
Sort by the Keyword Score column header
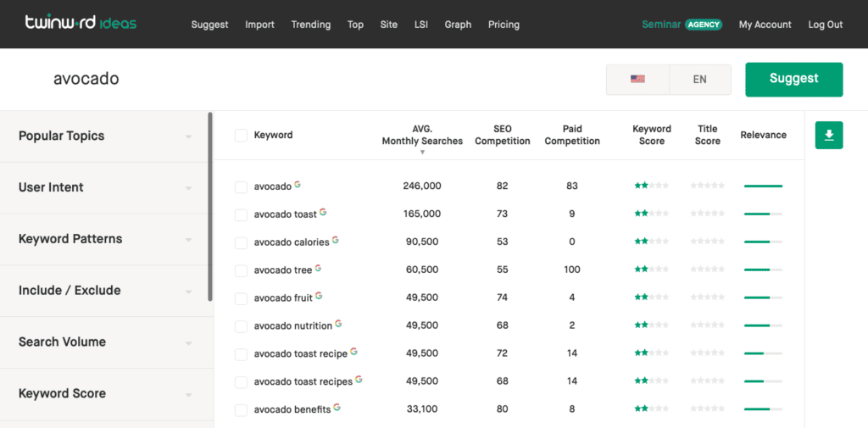[652, 135]
